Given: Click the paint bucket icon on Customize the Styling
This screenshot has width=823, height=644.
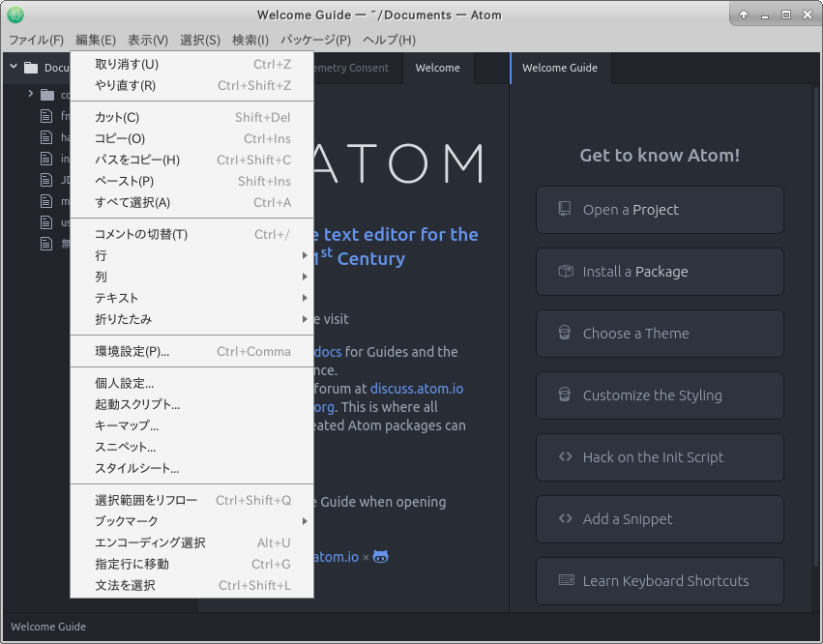Looking at the screenshot, I should tap(564, 395).
